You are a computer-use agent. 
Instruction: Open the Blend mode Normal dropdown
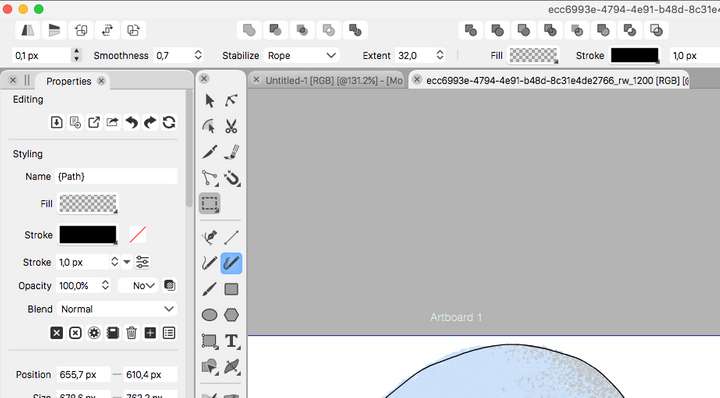click(117, 309)
